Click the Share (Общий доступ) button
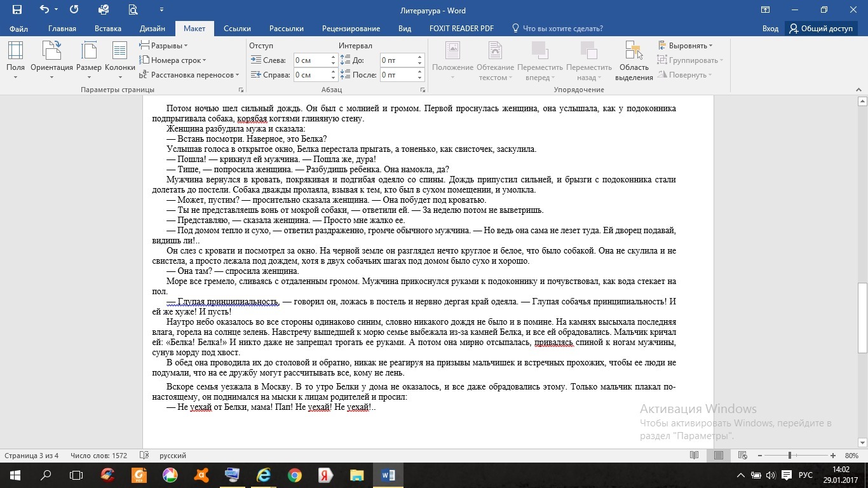 point(821,29)
